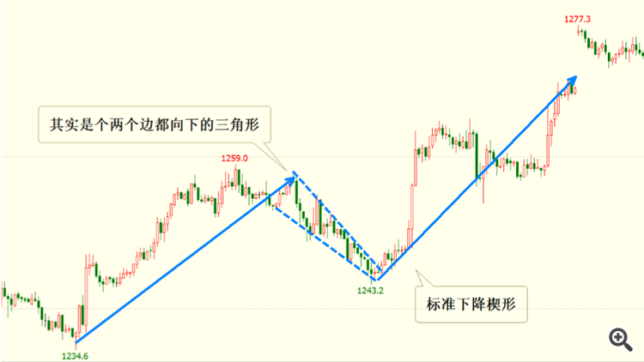Screen dimensions: 644x362
Task: Click the wedge's converging bottom vertex
Action: click(378, 280)
